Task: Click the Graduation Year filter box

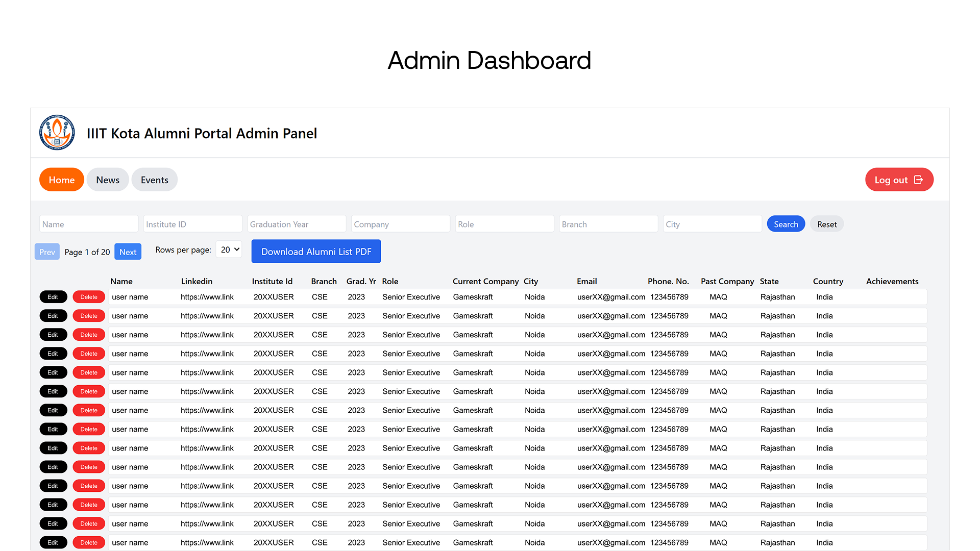Action: coord(297,224)
